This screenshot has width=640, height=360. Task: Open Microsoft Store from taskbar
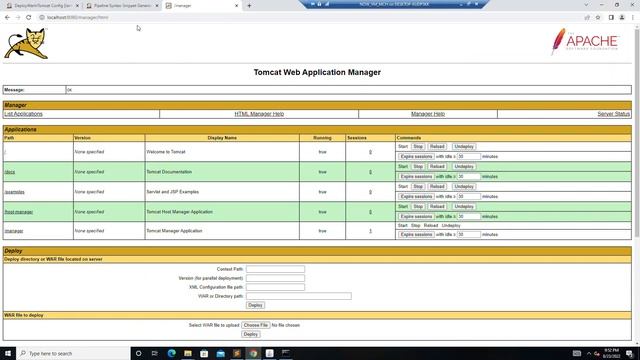pyautogui.click(x=204, y=353)
